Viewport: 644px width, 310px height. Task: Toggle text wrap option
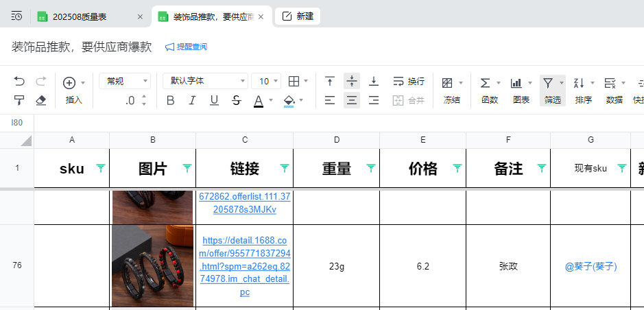(409, 82)
